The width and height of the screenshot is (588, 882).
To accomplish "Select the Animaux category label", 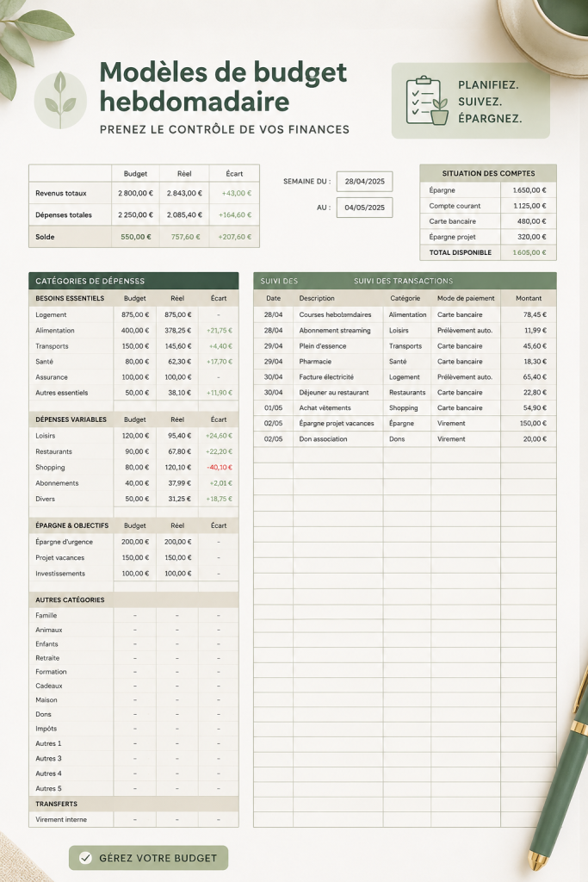I will (48, 630).
